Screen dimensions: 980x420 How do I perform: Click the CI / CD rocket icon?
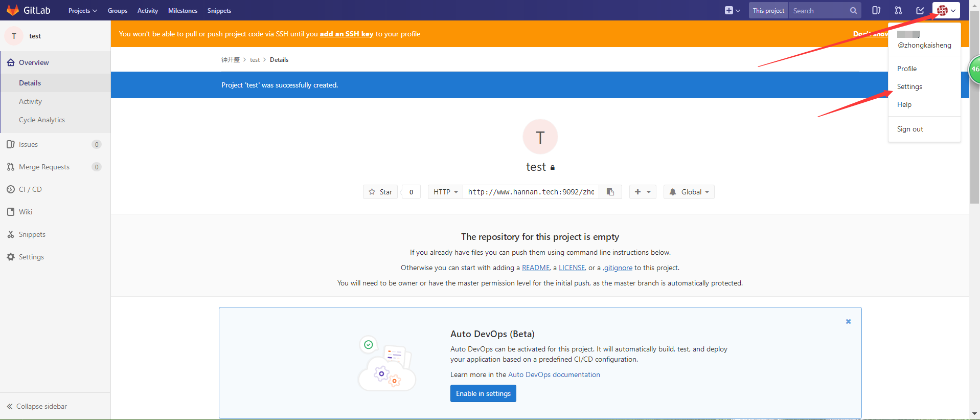[x=11, y=189]
